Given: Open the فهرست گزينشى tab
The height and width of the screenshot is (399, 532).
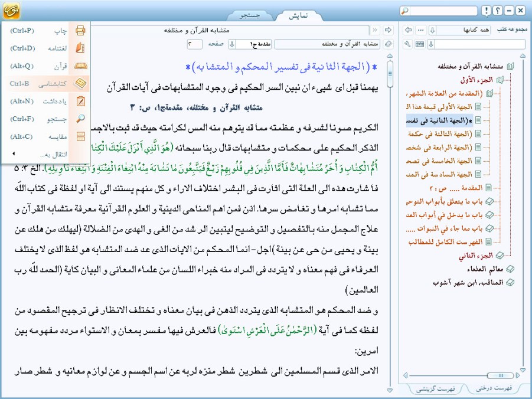Looking at the screenshot, I should tap(436, 389).
